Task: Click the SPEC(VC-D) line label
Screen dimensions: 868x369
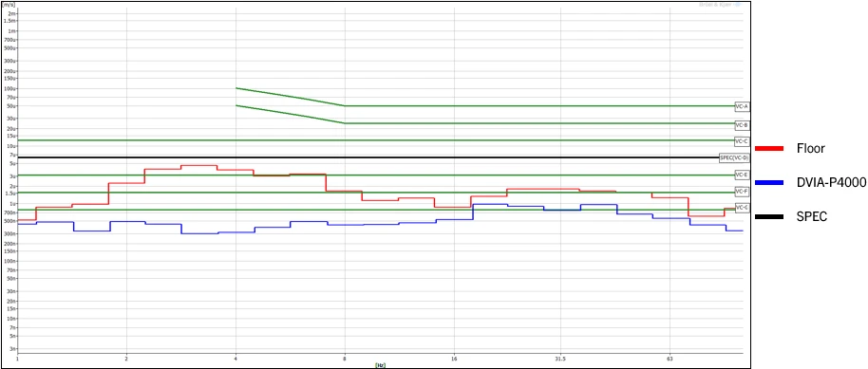Action: coord(734,157)
